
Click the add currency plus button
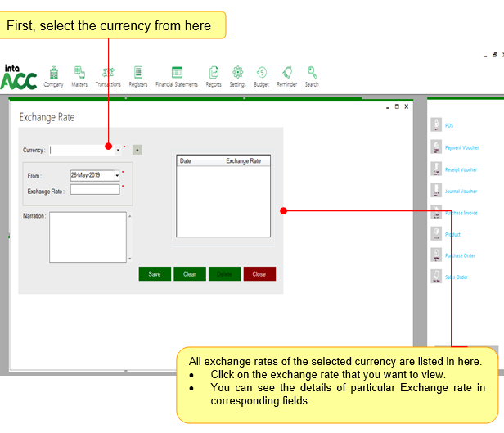137,150
